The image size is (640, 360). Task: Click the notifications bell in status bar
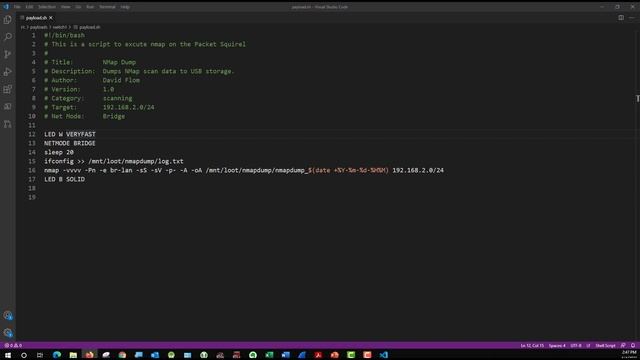[x=633, y=346]
